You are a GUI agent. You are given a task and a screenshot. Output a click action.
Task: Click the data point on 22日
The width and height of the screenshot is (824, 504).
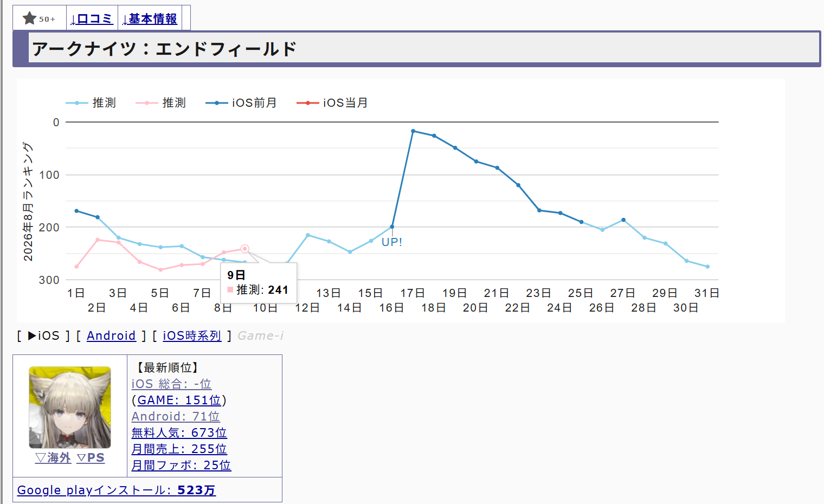[x=518, y=185]
